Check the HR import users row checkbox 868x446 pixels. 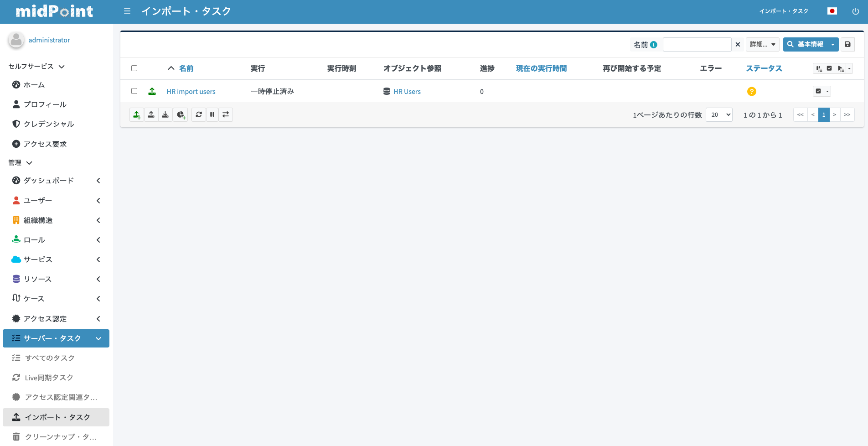134,91
